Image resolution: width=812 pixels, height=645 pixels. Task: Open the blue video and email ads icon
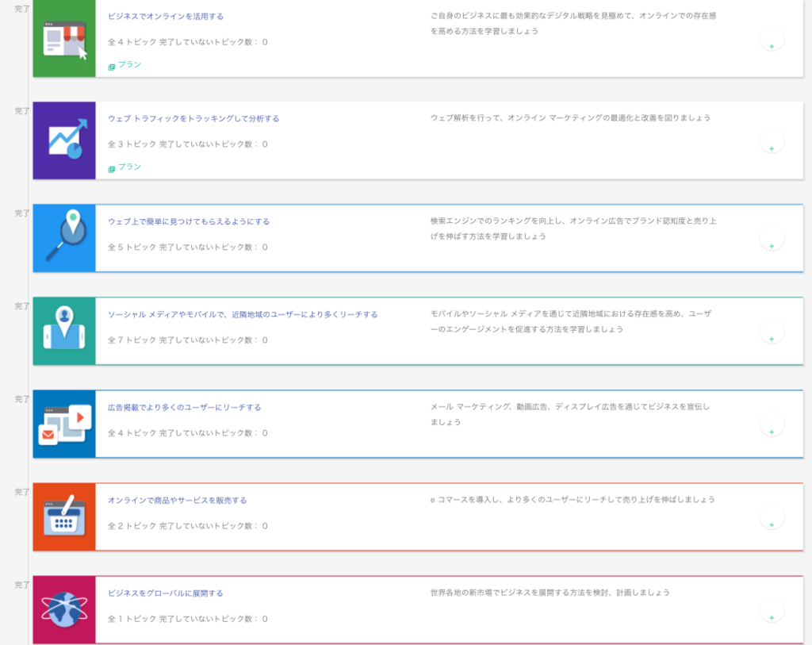64,424
